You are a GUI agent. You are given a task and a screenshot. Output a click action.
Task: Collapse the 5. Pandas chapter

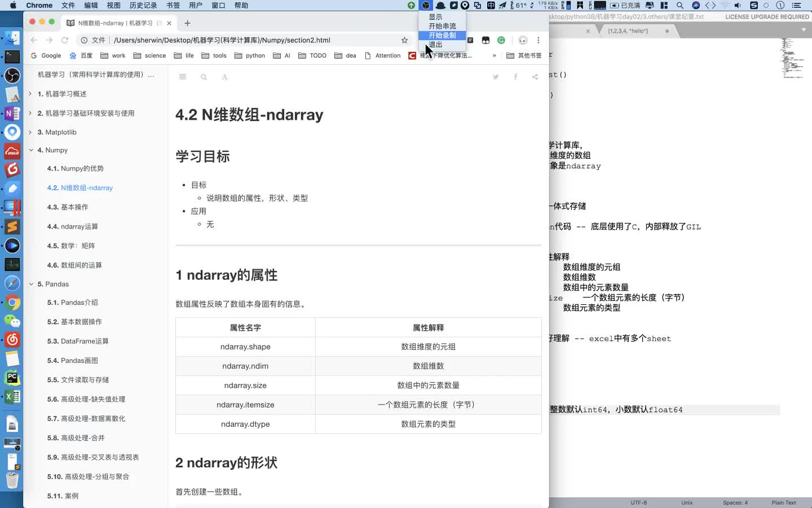(30, 284)
